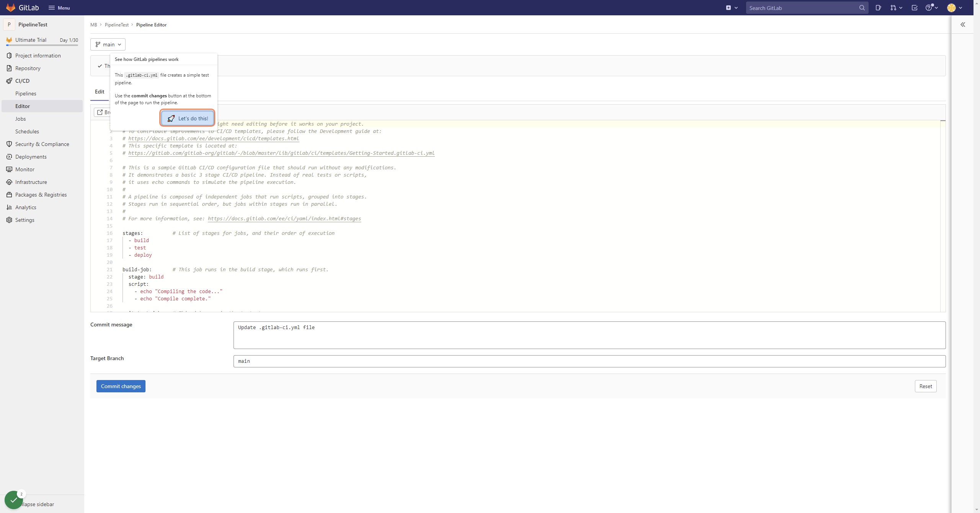This screenshot has width=980, height=513.
Task: Open the Merge requests dropdown
Action: pyautogui.click(x=896, y=8)
